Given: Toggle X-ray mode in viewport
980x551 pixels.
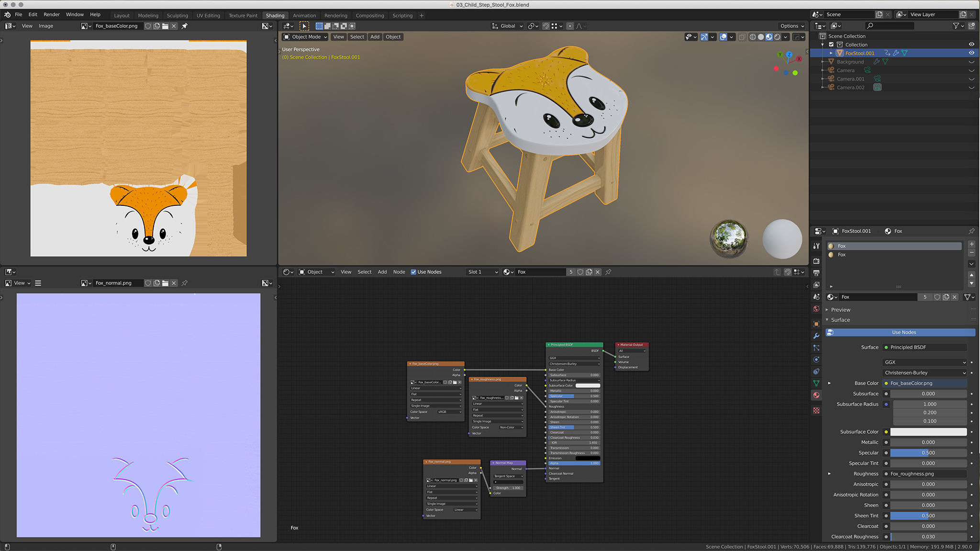Looking at the screenshot, I should pos(742,37).
